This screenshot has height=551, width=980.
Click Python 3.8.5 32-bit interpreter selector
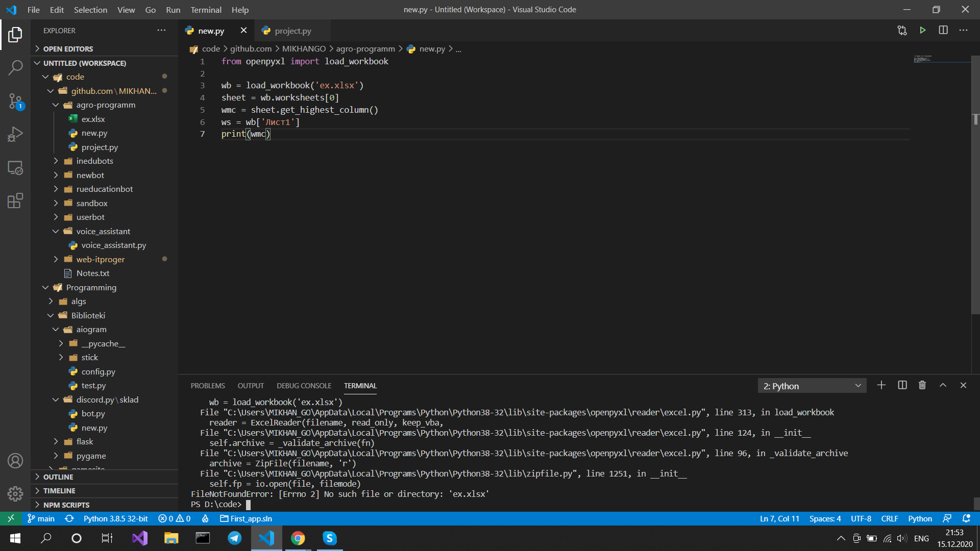pyautogui.click(x=116, y=518)
